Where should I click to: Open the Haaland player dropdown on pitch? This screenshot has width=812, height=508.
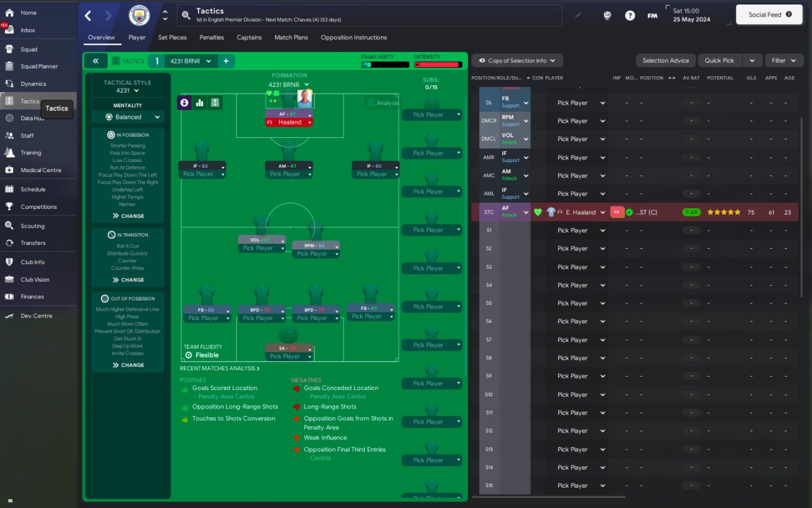tap(289, 123)
